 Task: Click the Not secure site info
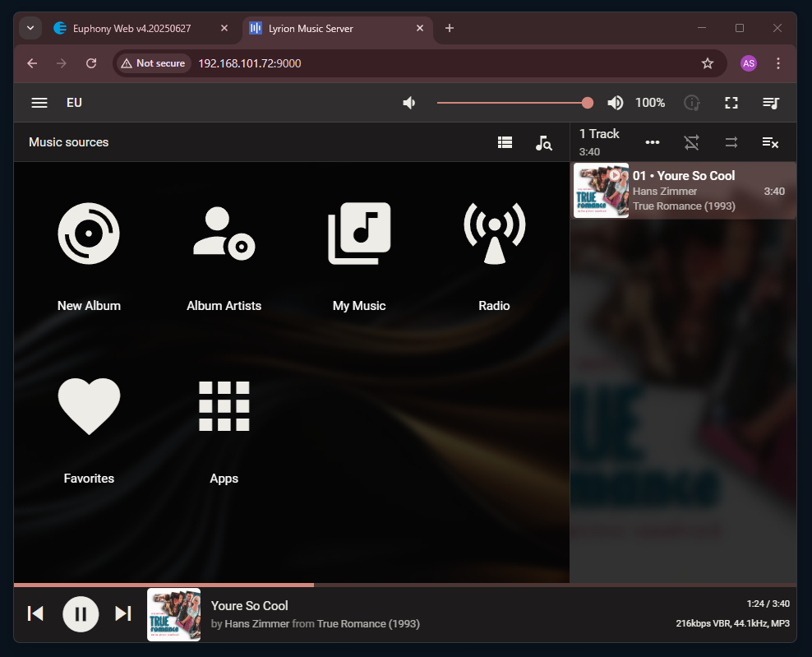pos(154,63)
